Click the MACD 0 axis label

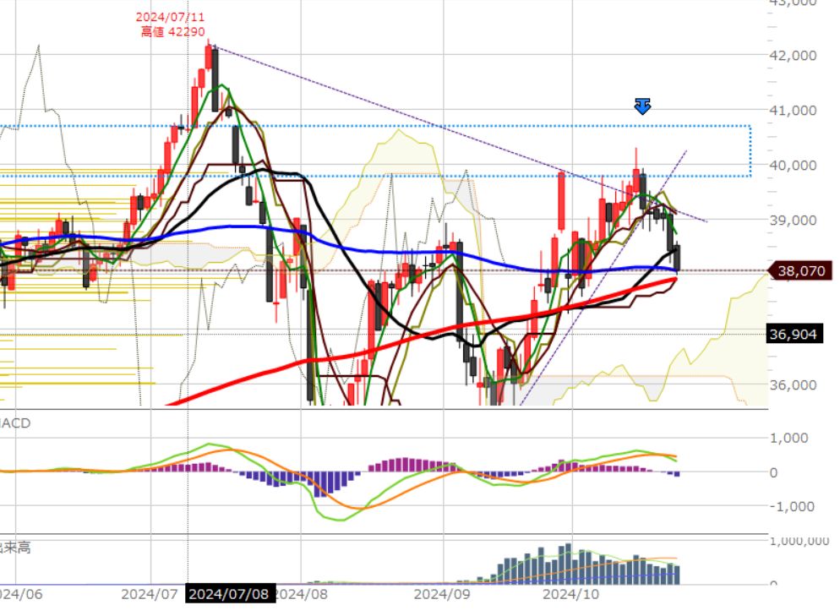coord(773,472)
